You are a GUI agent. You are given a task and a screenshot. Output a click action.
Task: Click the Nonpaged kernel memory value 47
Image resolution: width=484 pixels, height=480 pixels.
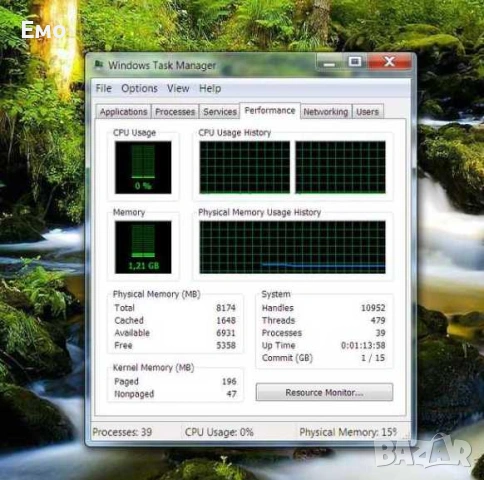coord(232,394)
